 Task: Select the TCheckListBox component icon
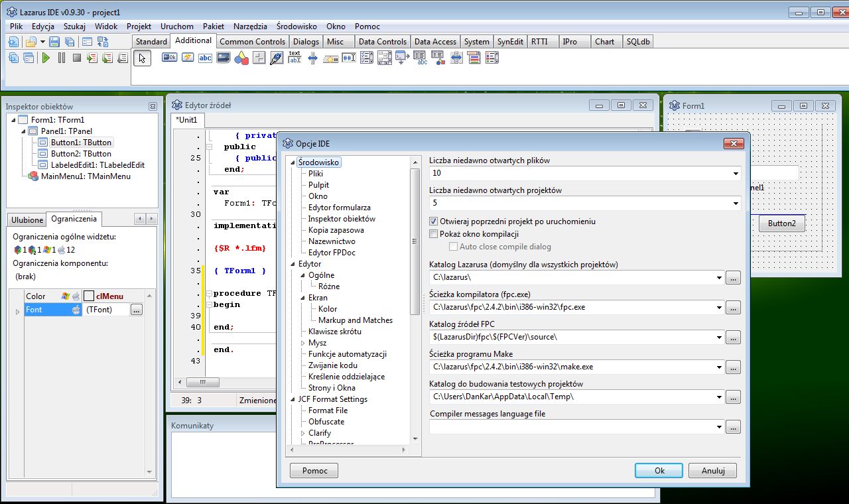tap(367, 58)
